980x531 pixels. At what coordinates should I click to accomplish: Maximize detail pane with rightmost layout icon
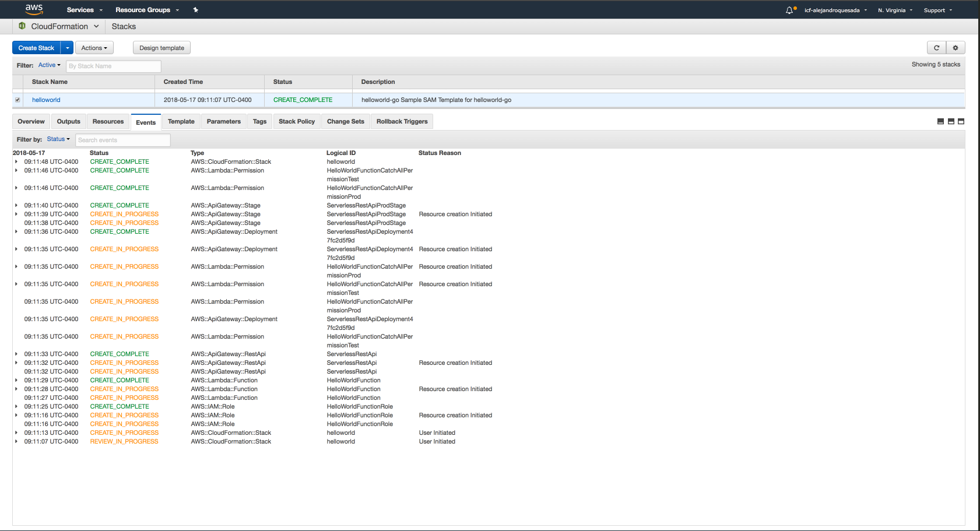pos(961,121)
